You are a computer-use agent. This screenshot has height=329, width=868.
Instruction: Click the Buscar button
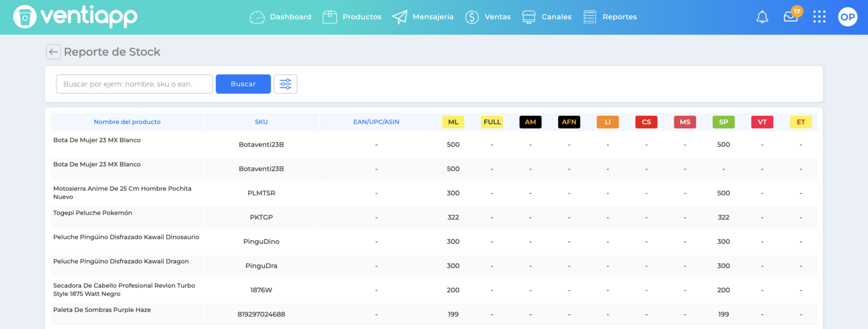click(x=243, y=84)
